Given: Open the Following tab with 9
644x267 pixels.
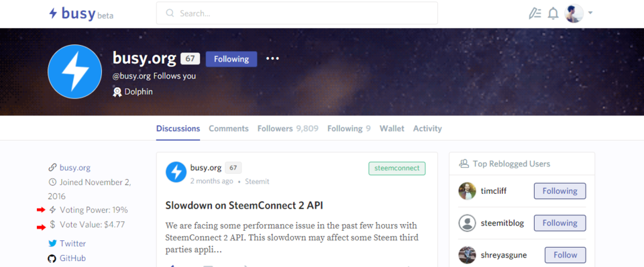Looking at the screenshot, I should [349, 129].
